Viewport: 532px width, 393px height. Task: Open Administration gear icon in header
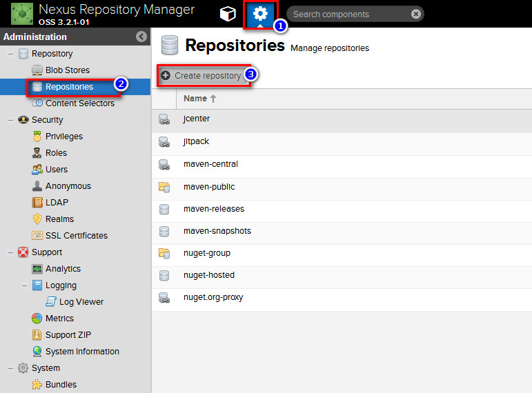coord(260,14)
